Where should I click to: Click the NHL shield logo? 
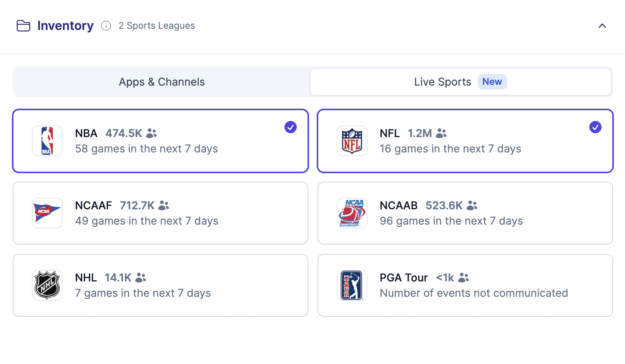47,285
